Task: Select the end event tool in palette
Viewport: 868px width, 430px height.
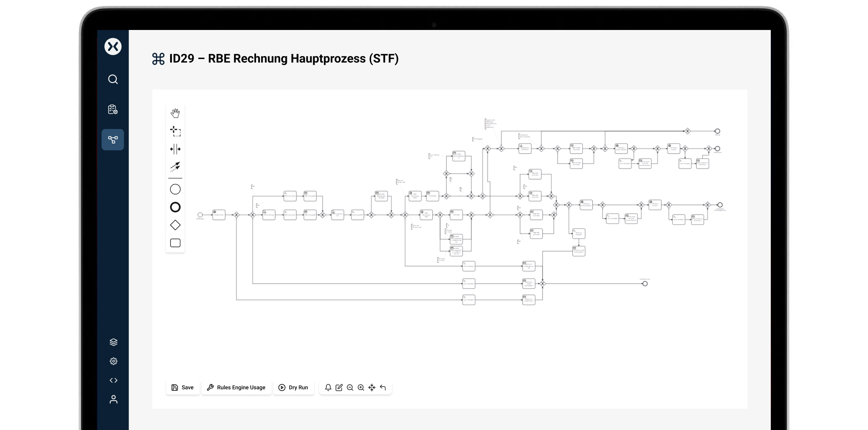Action: coord(175,207)
